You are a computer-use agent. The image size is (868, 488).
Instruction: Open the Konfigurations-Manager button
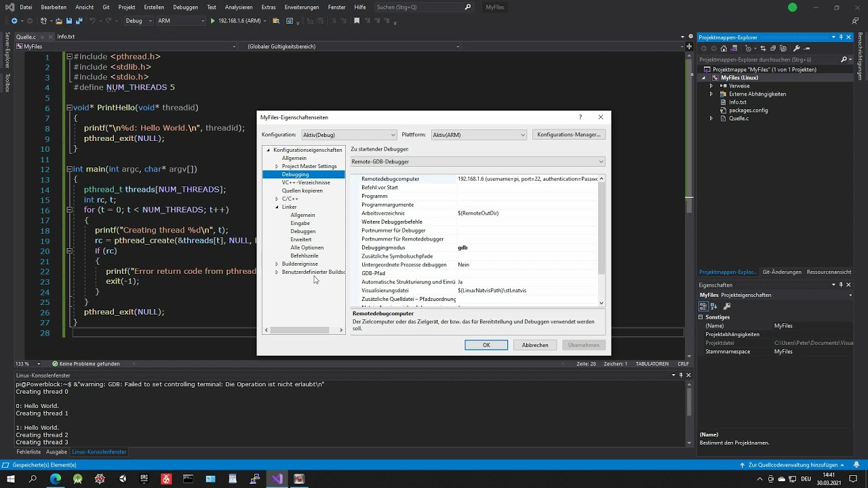pos(569,135)
